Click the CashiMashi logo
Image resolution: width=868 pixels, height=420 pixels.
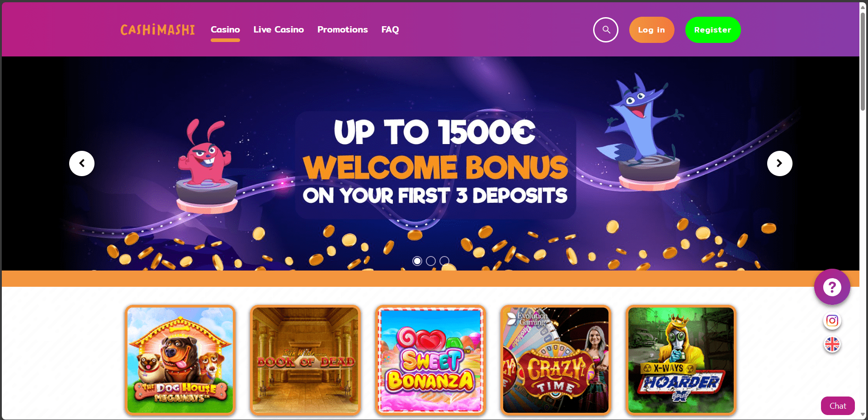tap(157, 30)
